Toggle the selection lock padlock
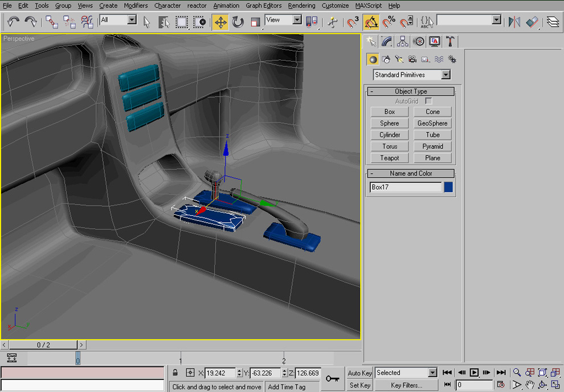 [x=175, y=373]
